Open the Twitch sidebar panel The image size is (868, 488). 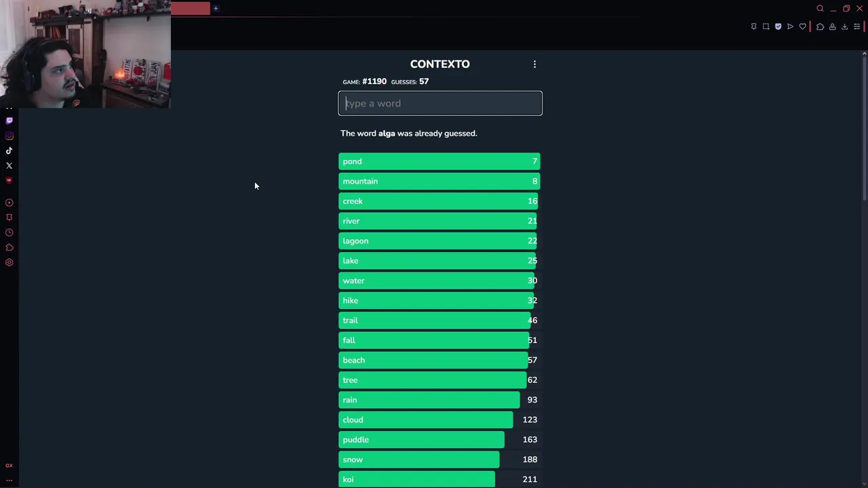click(x=9, y=121)
